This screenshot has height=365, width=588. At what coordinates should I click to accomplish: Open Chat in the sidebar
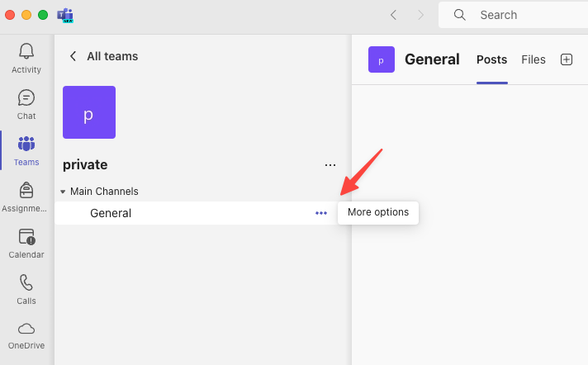(x=26, y=97)
